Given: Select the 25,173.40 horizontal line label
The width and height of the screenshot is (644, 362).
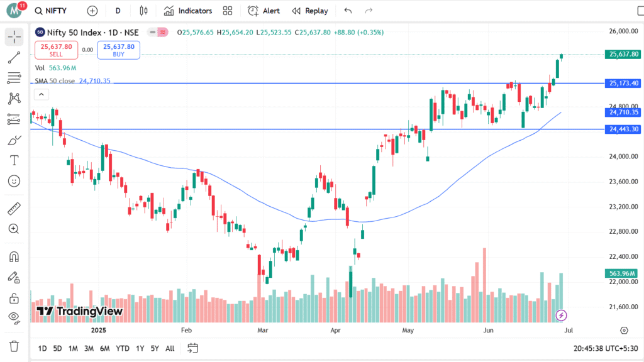Looking at the screenshot, I should (x=623, y=84).
